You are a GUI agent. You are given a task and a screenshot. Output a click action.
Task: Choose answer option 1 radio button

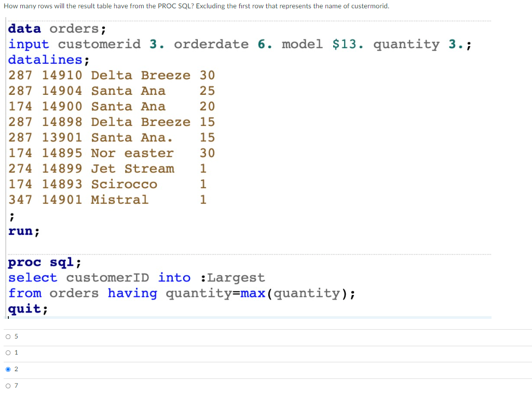8,353
